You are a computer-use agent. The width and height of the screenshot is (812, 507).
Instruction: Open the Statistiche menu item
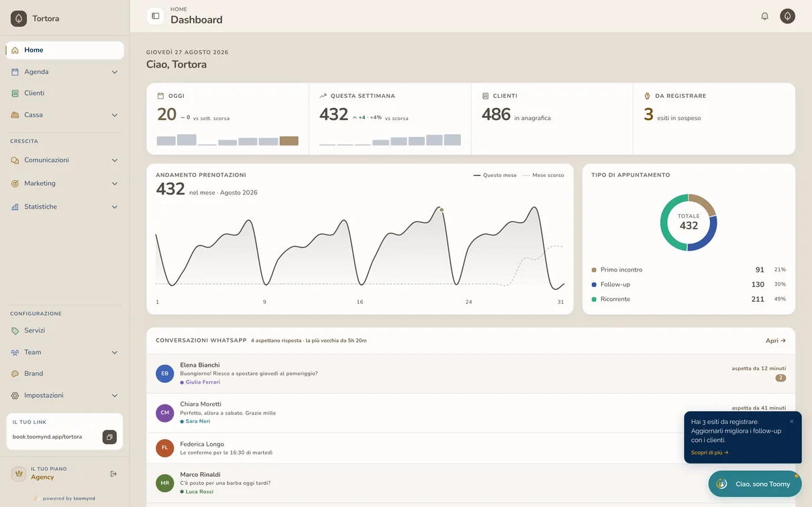pyautogui.click(x=65, y=207)
